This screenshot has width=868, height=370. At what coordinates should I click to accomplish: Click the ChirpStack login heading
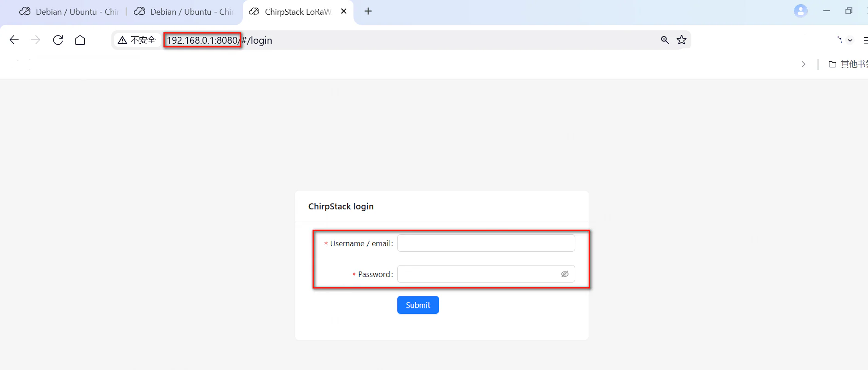(x=341, y=207)
